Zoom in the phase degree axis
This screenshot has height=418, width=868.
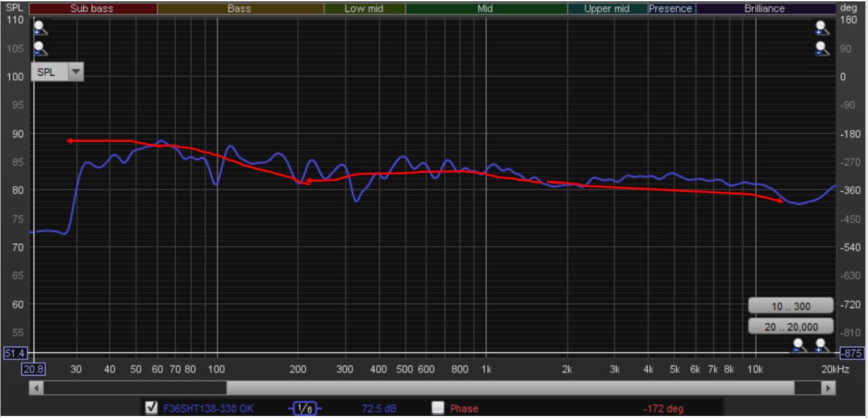coord(821,28)
